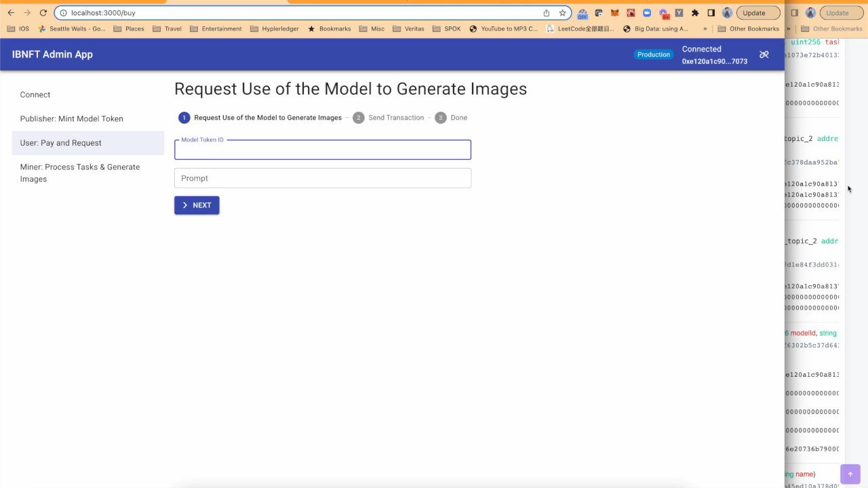This screenshot has width=868, height=488.
Task: Open the SPOK bookmarks folder
Action: coord(447,28)
